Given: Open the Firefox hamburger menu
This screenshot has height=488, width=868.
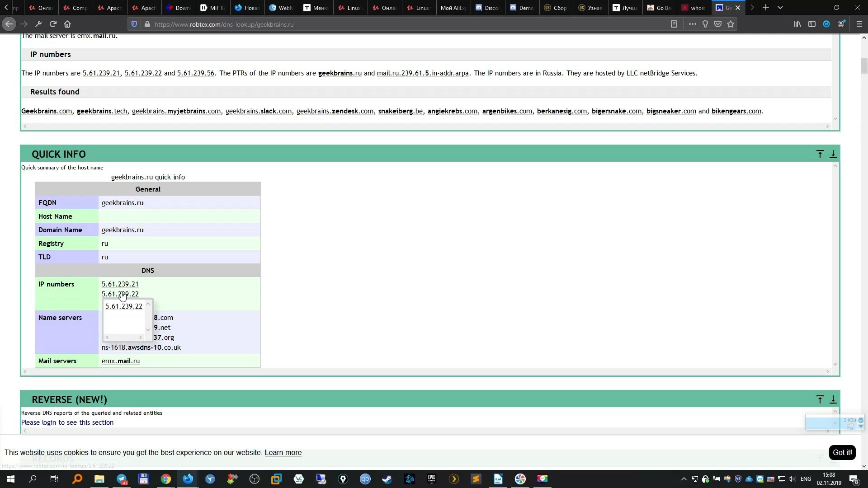Looking at the screenshot, I should [x=859, y=24].
